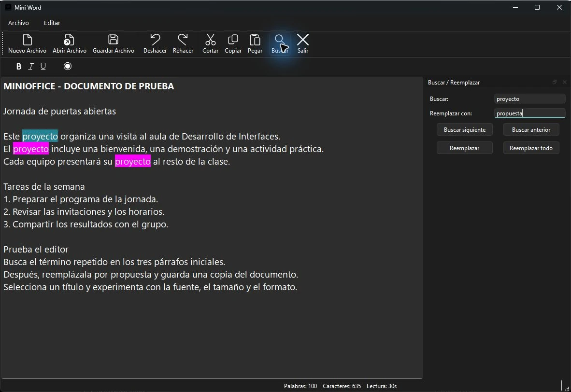Image resolution: width=571 pixels, height=392 pixels.
Task: Open the Editar menu
Action: click(52, 23)
